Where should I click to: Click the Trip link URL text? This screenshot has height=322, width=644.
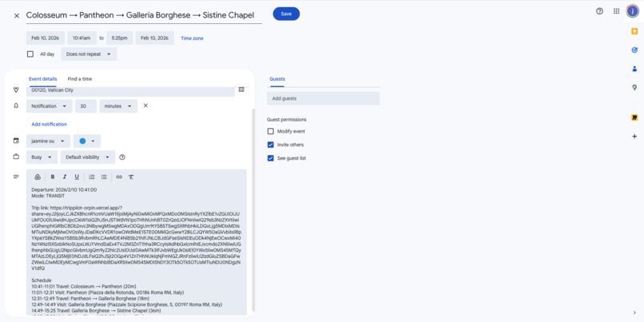(x=136, y=238)
